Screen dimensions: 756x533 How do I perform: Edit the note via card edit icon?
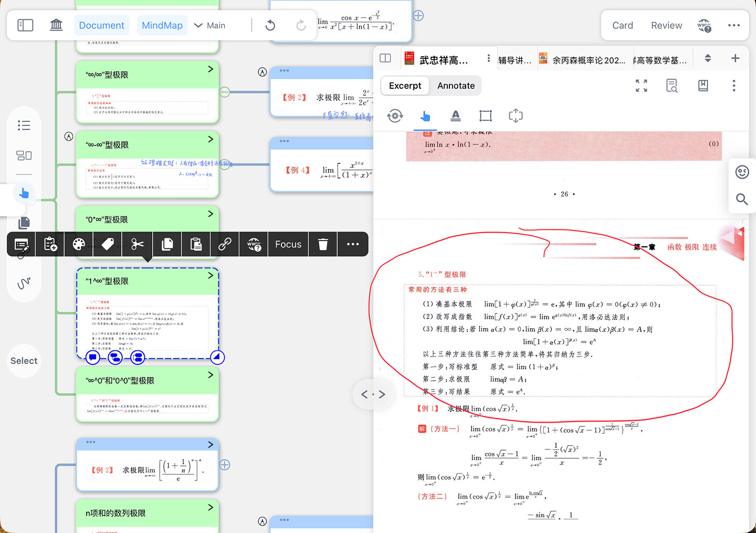(22, 245)
